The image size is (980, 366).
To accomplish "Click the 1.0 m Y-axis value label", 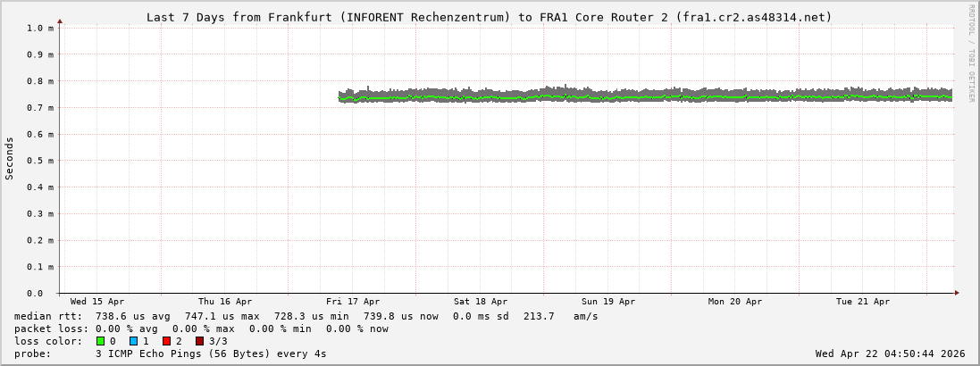I will (x=39, y=28).
